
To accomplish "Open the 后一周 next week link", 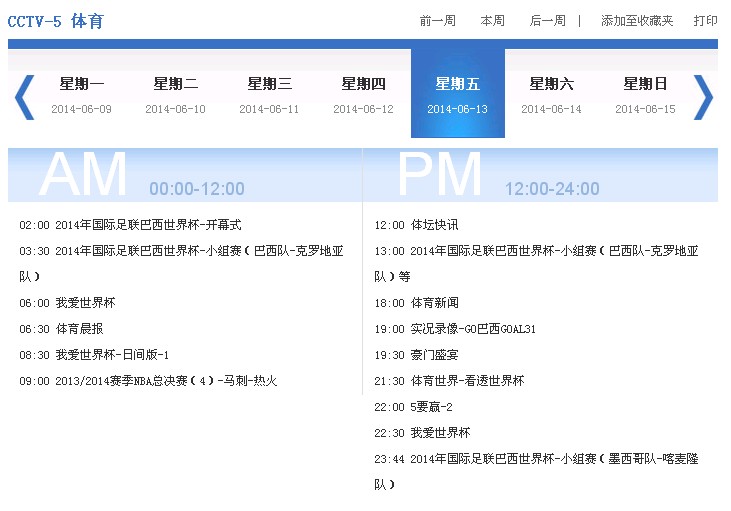I will pyautogui.click(x=547, y=21).
